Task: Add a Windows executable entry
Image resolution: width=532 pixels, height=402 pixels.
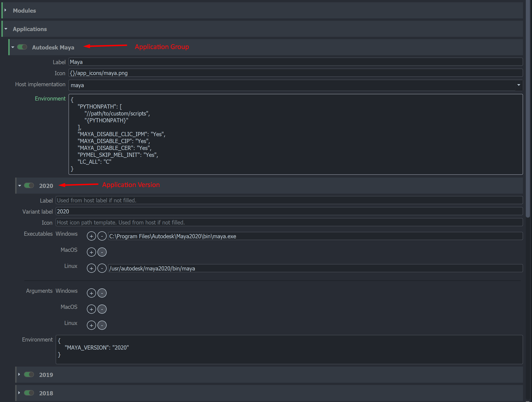Action: (x=91, y=236)
